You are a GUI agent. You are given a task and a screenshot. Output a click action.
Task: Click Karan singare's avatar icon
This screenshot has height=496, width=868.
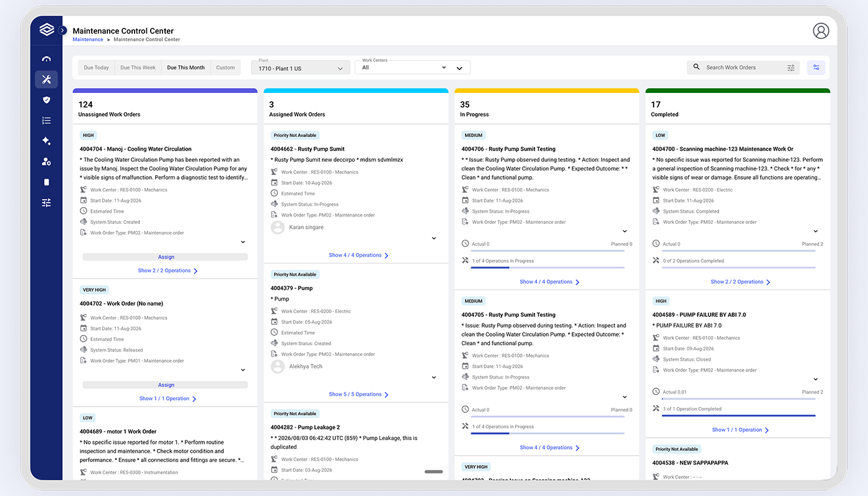pyautogui.click(x=278, y=228)
